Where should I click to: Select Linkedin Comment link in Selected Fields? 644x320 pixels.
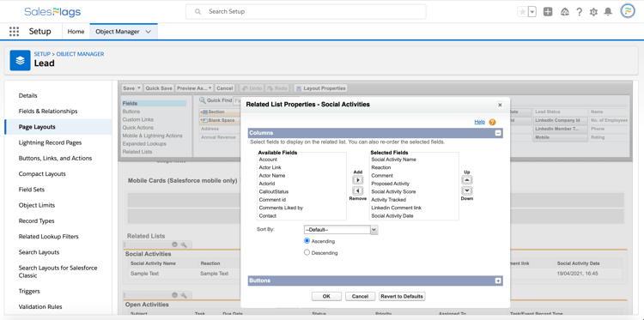[397, 208]
